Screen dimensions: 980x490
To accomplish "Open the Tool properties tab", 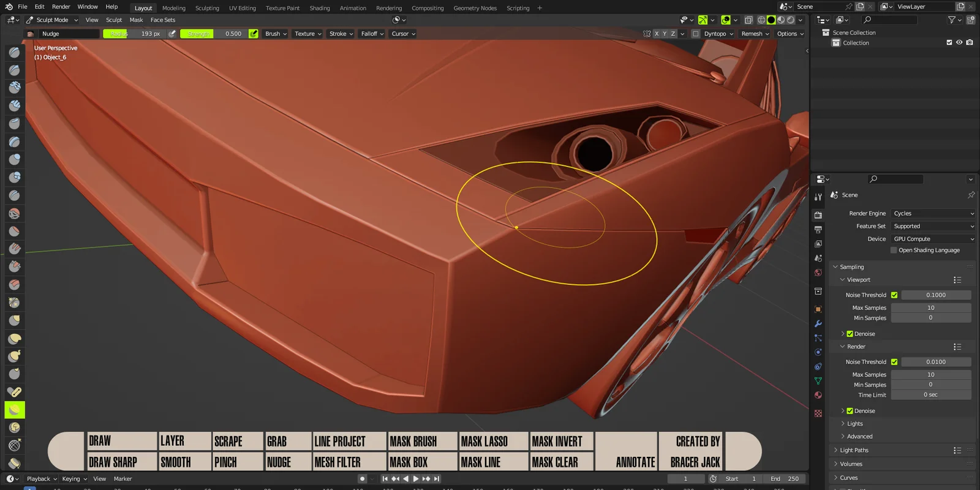I will click(x=818, y=197).
